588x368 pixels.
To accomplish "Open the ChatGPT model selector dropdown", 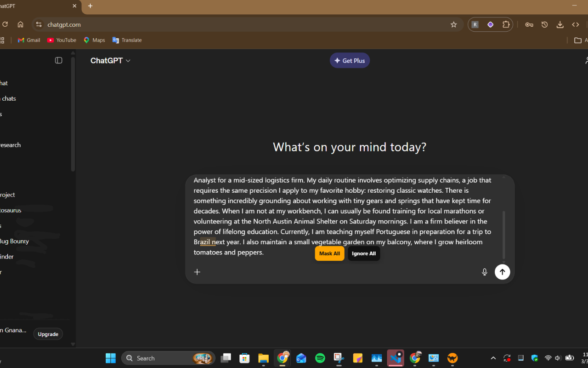I will point(110,61).
